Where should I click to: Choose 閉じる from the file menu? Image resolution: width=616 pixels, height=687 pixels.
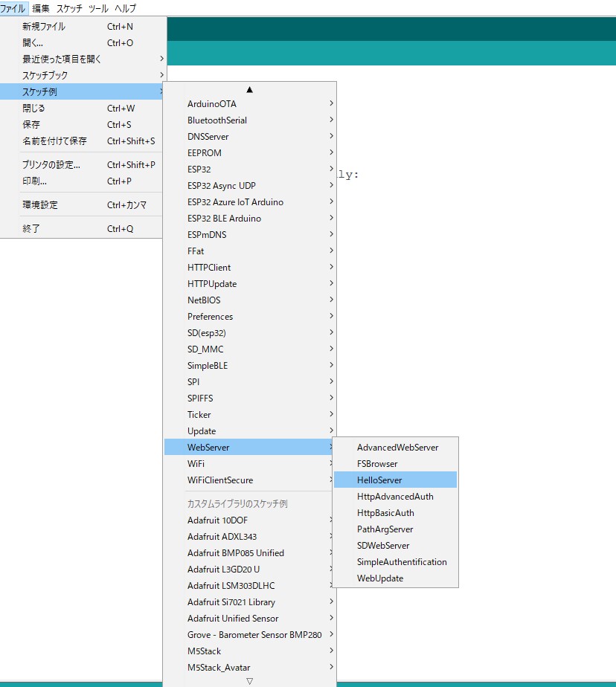[82, 109]
